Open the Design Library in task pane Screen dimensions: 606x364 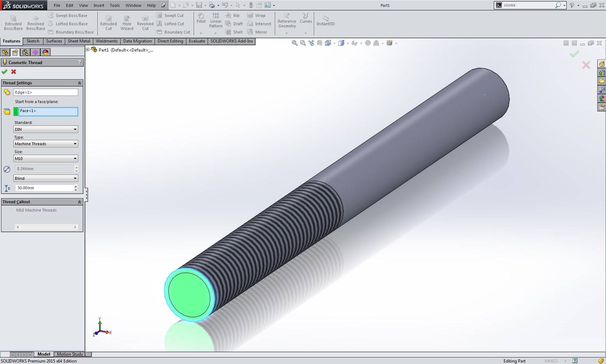[x=602, y=72]
